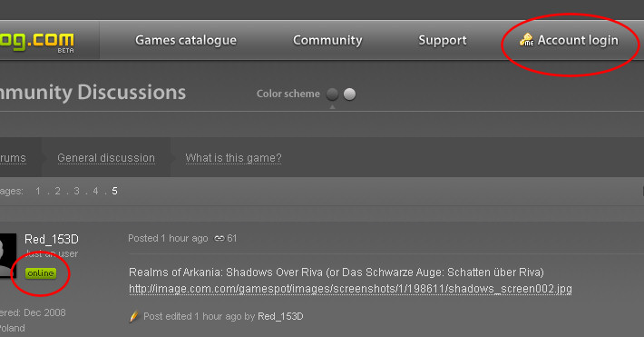Click the green online status badge
644x337 pixels.
pyautogui.click(x=41, y=273)
